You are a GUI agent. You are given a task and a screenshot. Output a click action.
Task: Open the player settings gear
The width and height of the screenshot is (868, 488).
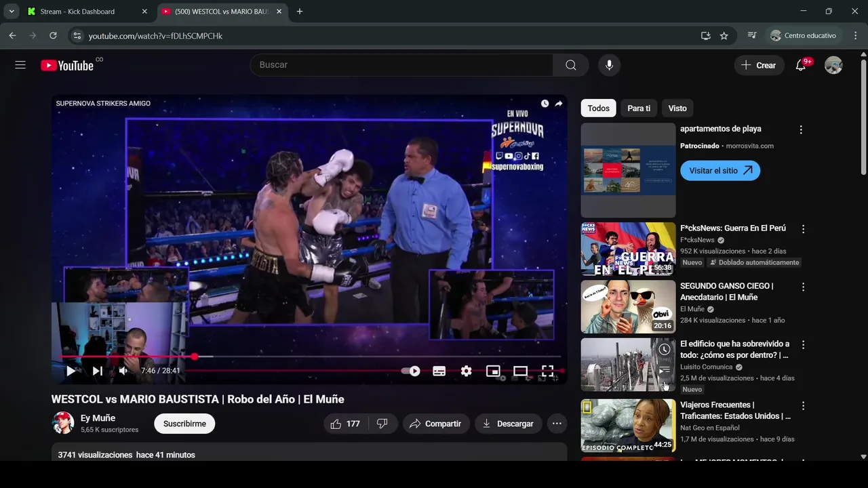[x=466, y=371]
